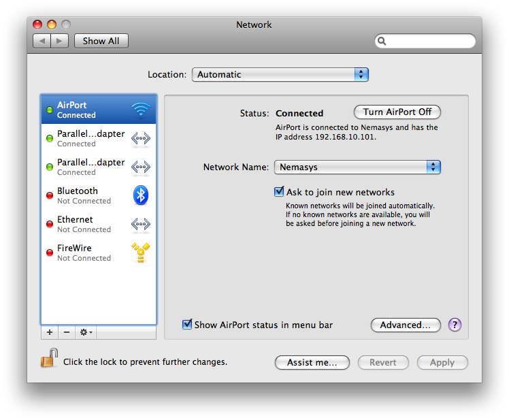This screenshot has height=420, width=509.
Task: Click the Bluetooth icon in service list
Action: coord(141,195)
